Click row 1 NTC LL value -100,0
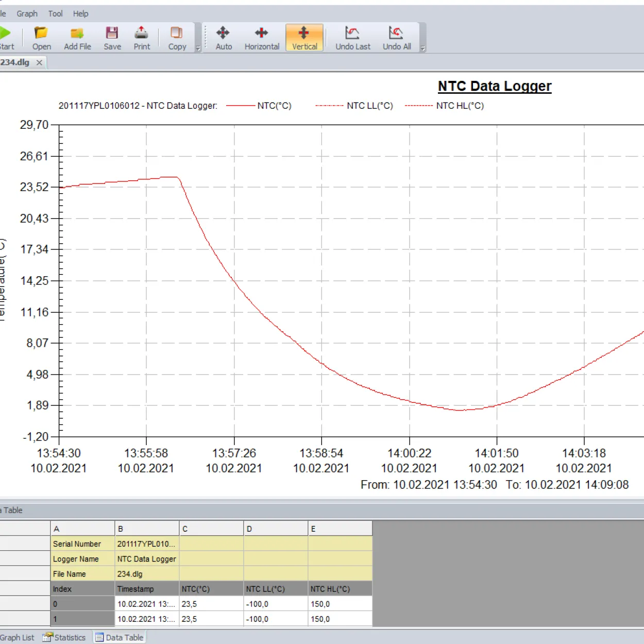Screen dimensions: 644x644 [x=276, y=619]
